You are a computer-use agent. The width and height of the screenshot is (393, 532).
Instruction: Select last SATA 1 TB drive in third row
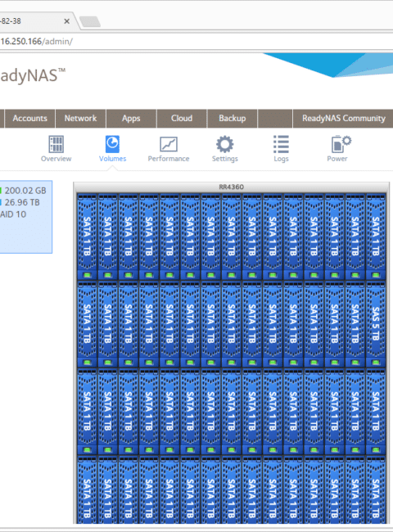point(376,412)
